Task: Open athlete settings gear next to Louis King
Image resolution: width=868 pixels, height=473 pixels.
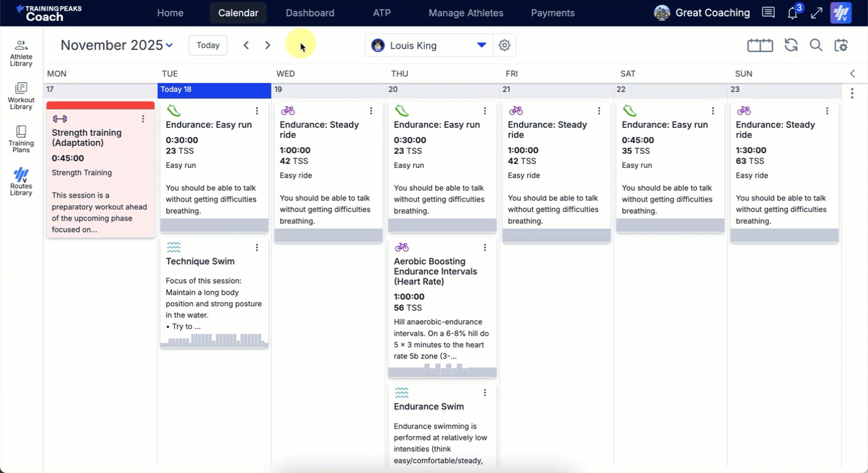Action: click(504, 45)
